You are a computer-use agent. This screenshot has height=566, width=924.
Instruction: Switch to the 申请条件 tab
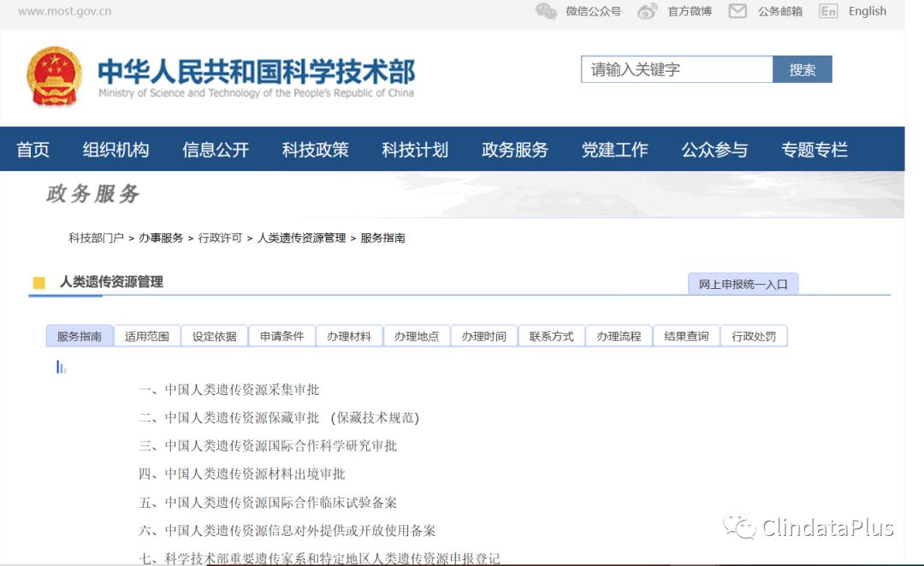click(281, 336)
